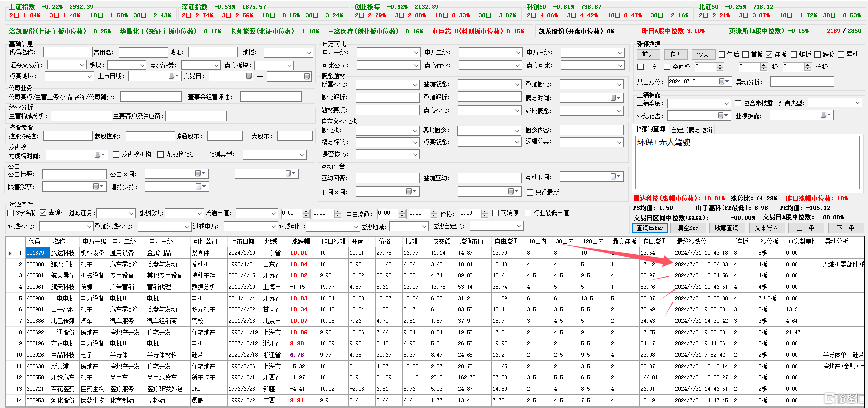Image resolution: width=868 pixels, height=408 pixels.
Task: Expand the 申万二级 dropdown
Action: [x=518, y=52]
